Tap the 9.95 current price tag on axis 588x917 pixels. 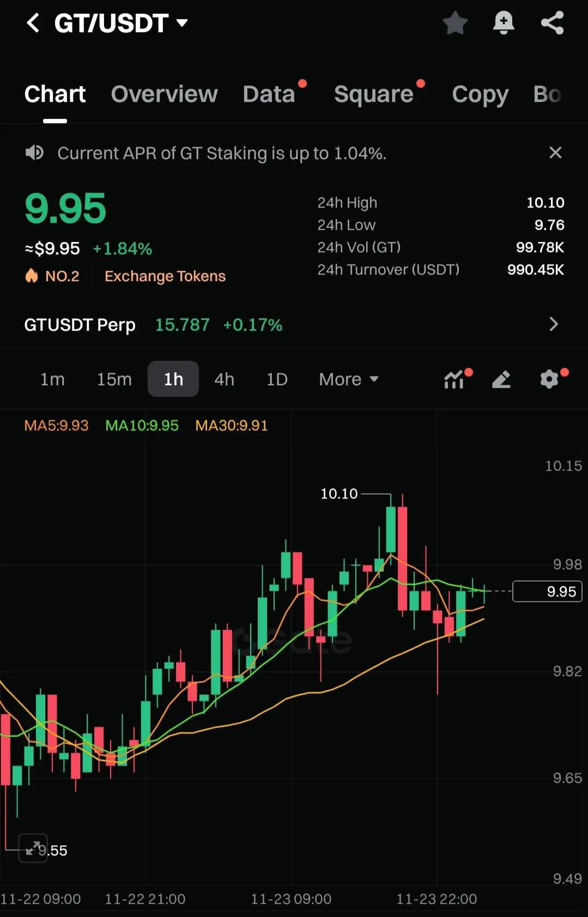pos(547,591)
